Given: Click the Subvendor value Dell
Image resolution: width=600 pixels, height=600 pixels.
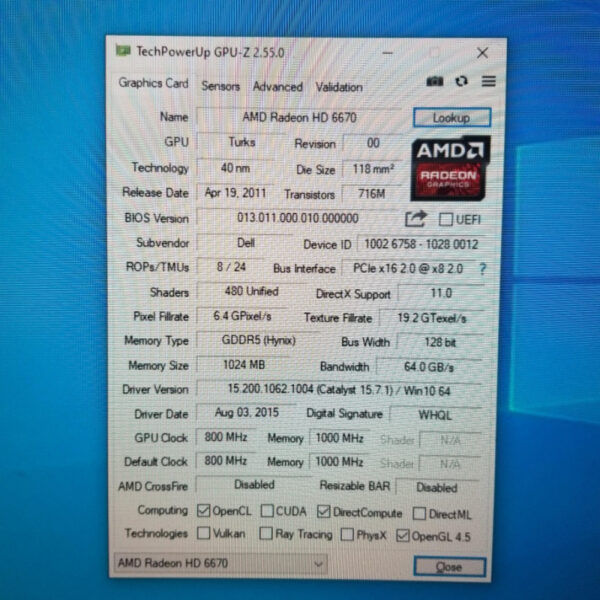Looking at the screenshot, I should [x=245, y=243].
